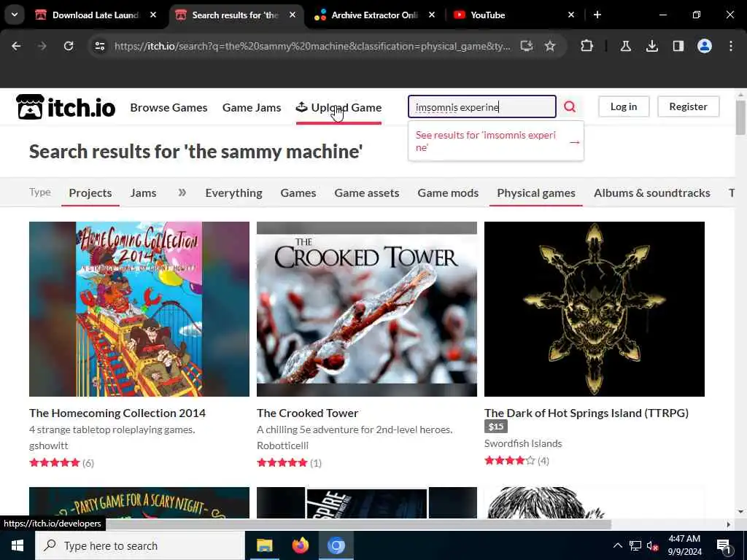Open the Chrome profile avatar

tap(705, 46)
